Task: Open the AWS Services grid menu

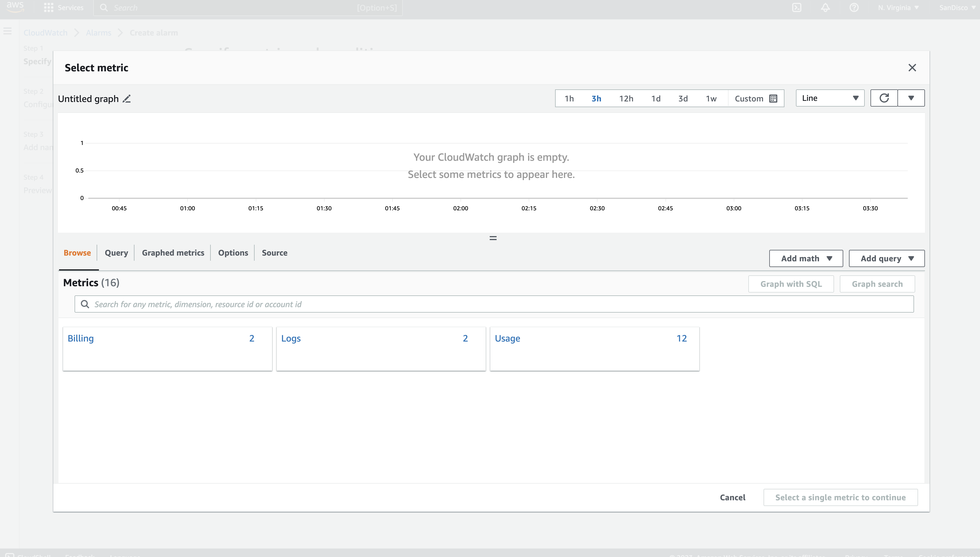Action: click(x=49, y=8)
